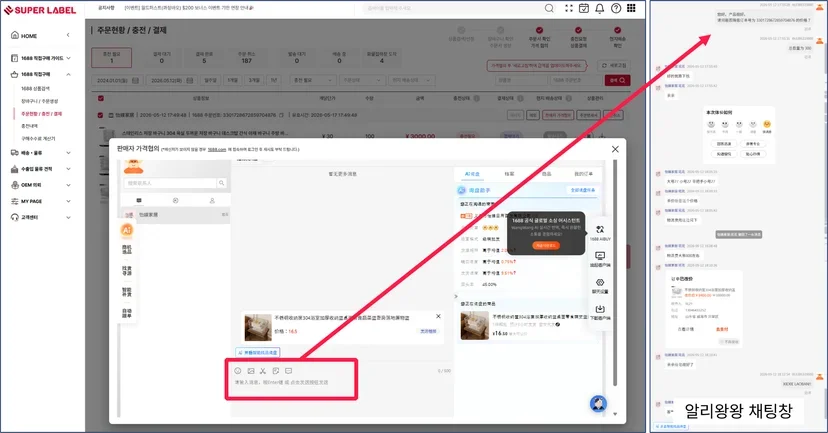Click the 1개월 date range button
The width and height of the screenshot is (828, 433).
click(x=233, y=80)
